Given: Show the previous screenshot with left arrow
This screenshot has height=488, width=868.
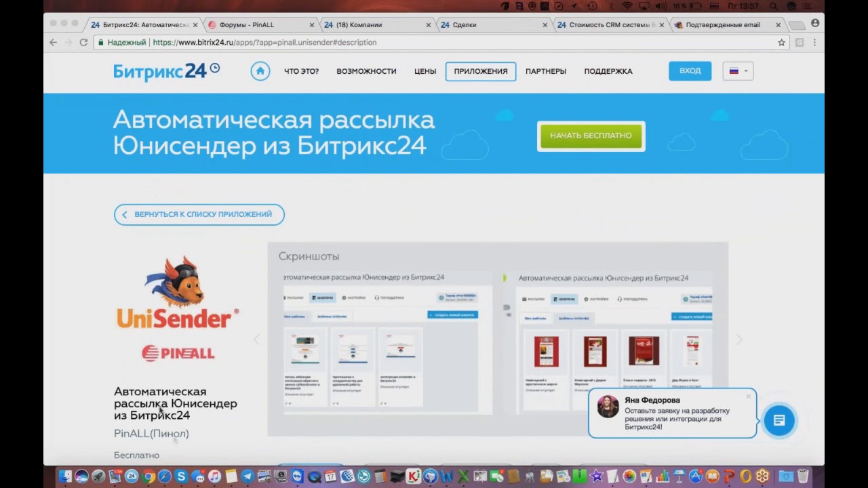Looking at the screenshot, I should [256, 340].
